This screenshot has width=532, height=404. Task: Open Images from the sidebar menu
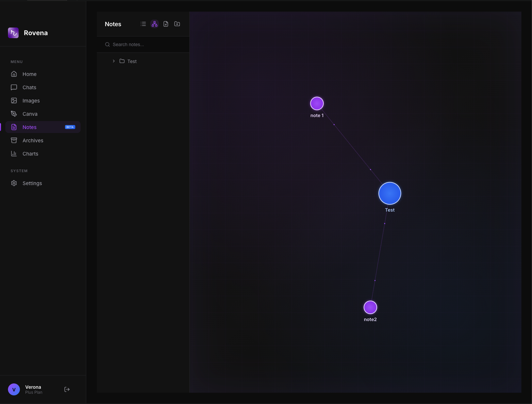43,101
